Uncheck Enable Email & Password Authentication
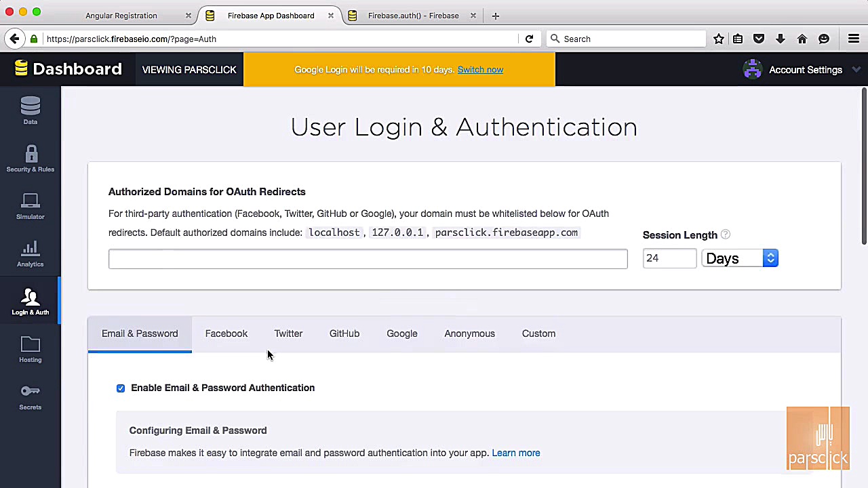The image size is (868, 488). [121, 388]
